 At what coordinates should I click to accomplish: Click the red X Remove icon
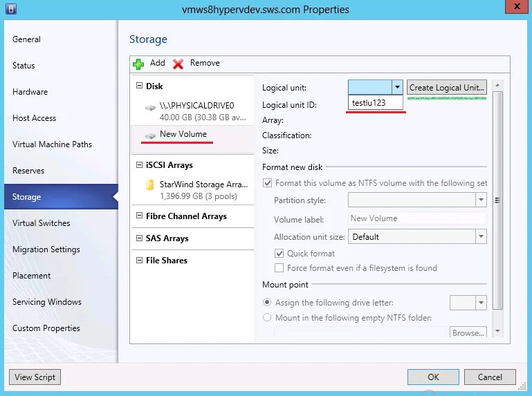178,64
